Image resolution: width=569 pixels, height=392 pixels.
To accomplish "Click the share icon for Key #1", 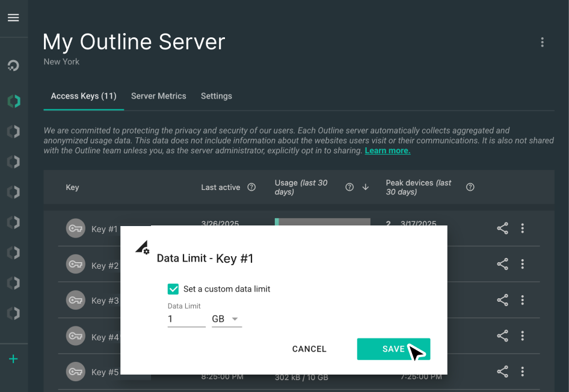I will 502,228.
